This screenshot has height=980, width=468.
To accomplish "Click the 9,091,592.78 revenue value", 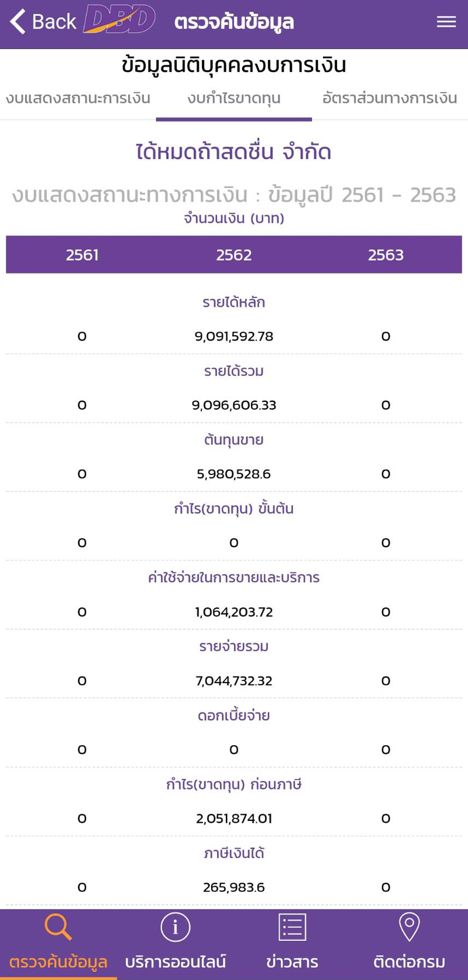I will 234,337.
